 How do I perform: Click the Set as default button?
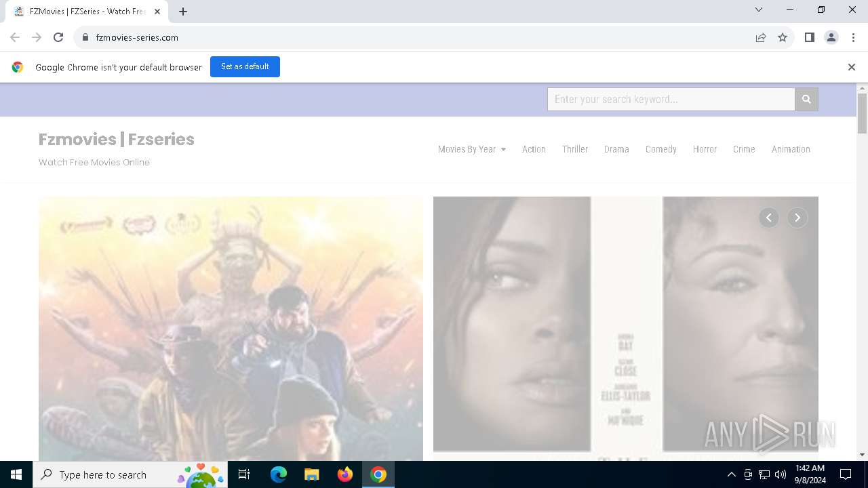245,66
